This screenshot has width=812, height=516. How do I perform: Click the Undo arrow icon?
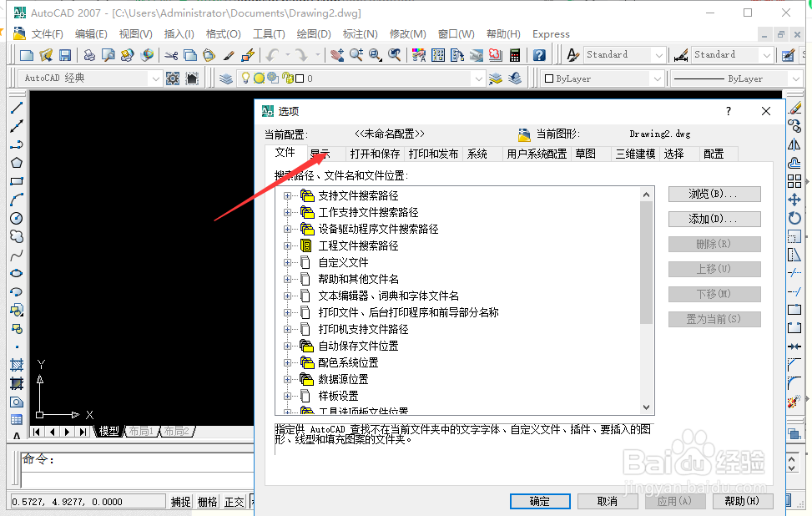pos(272,55)
